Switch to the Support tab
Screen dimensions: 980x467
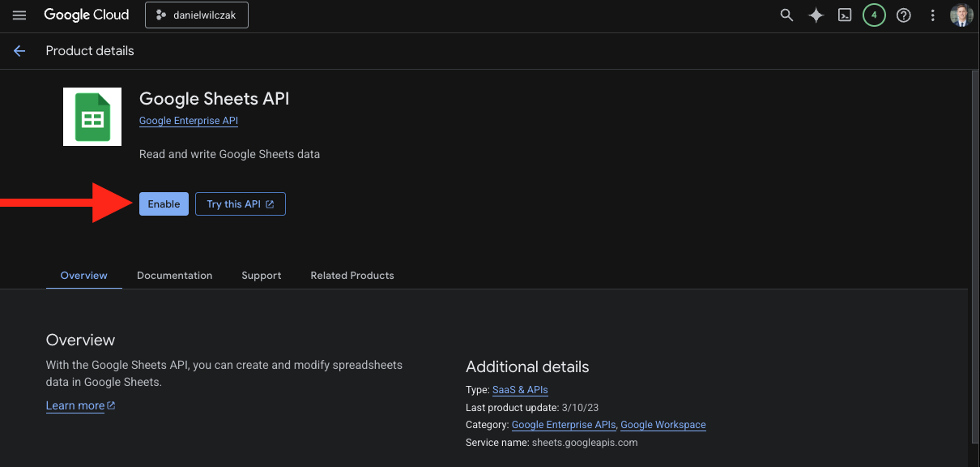pyautogui.click(x=261, y=276)
